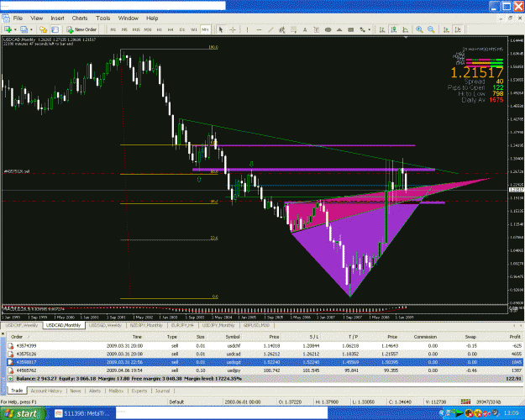Zoom out on the chart
Image resolution: width=525 pixels, height=420 pixels.
point(431,29)
